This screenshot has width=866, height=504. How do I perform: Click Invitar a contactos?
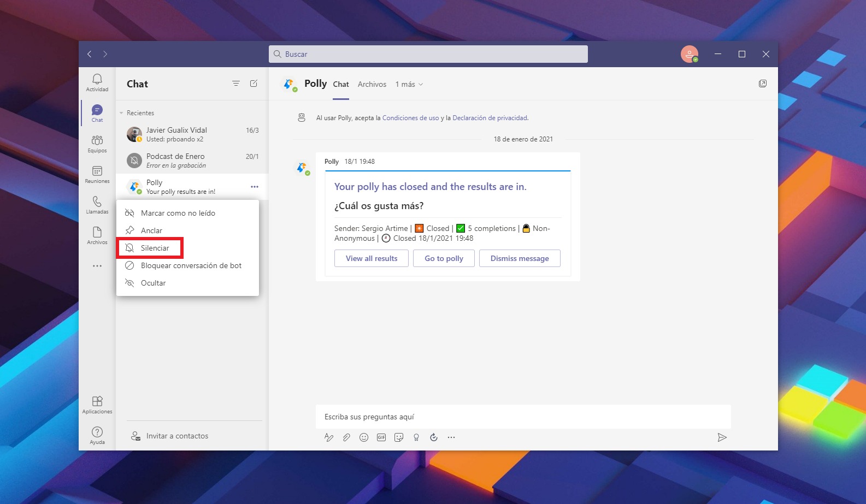[170, 436]
